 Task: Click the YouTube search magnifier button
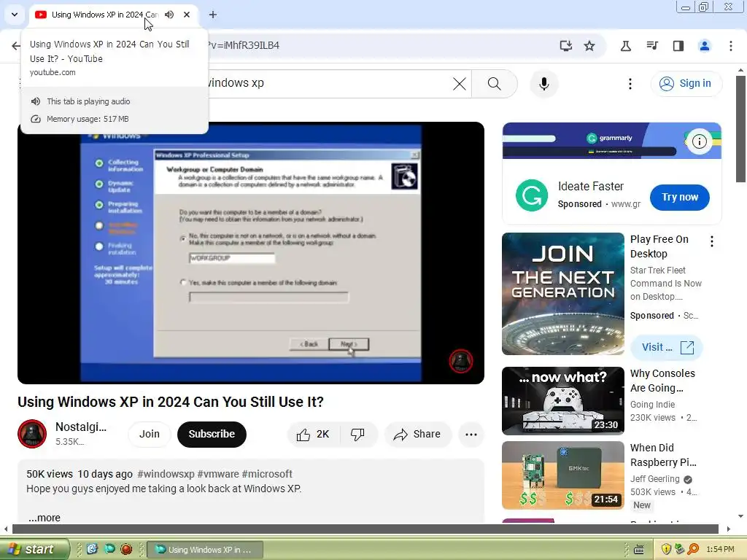(495, 84)
